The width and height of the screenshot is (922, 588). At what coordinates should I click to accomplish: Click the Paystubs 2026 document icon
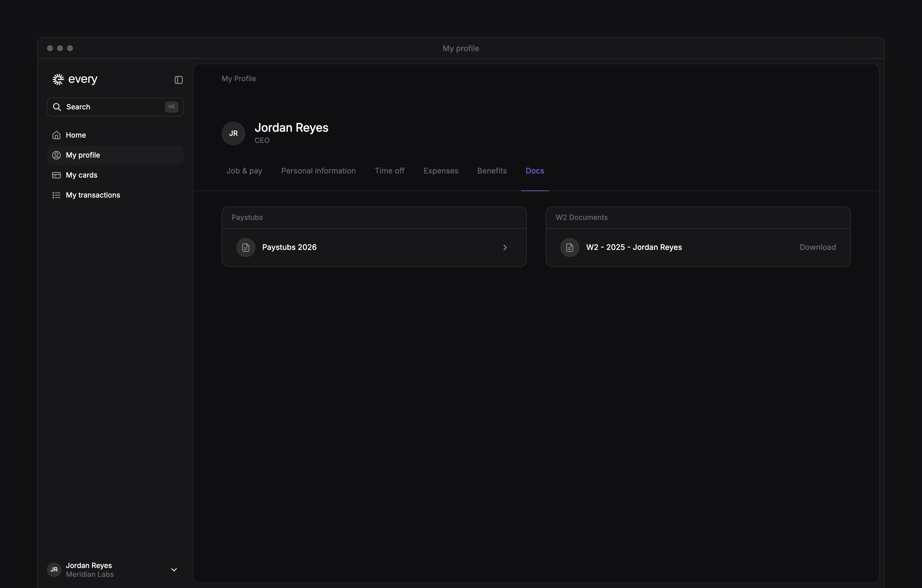pos(246,247)
